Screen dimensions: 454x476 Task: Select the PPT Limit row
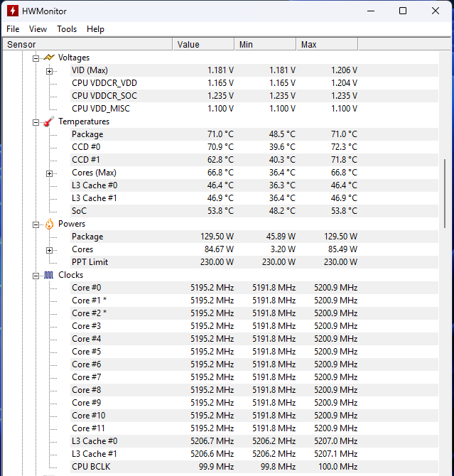(254, 262)
